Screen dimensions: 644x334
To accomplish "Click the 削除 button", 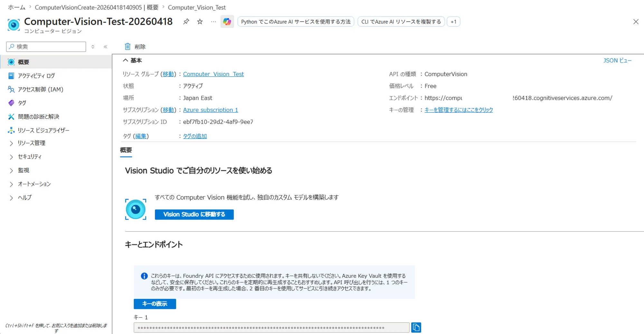I will tap(135, 47).
